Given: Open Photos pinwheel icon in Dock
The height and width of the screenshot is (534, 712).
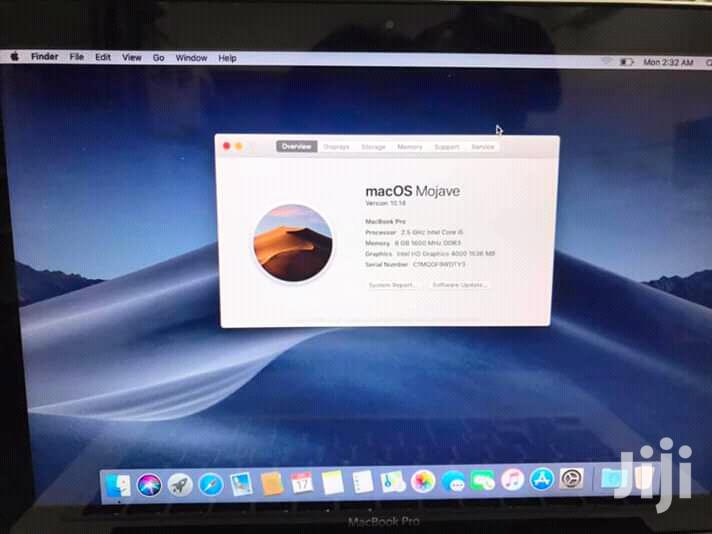Looking at the screenshot, I should (423, 481).
